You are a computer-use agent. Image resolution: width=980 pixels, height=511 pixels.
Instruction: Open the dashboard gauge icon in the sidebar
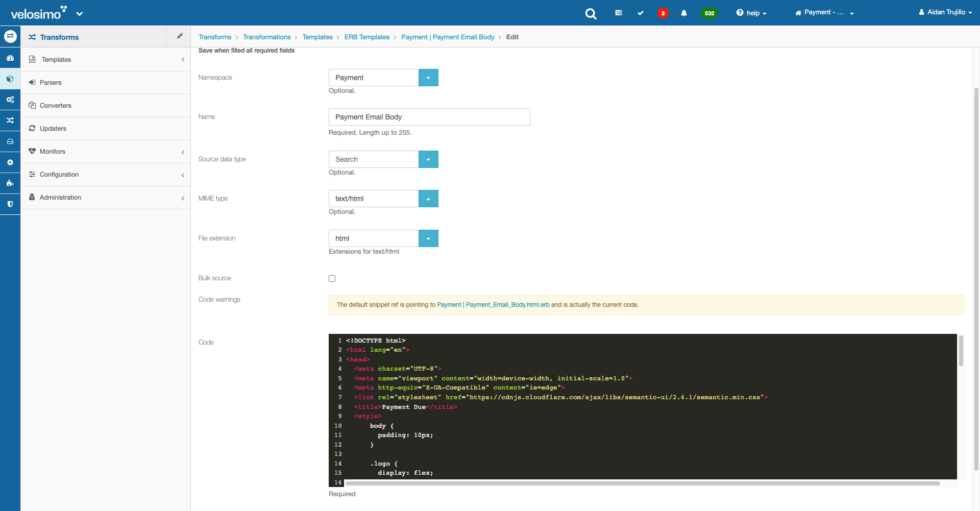[10, 58]
